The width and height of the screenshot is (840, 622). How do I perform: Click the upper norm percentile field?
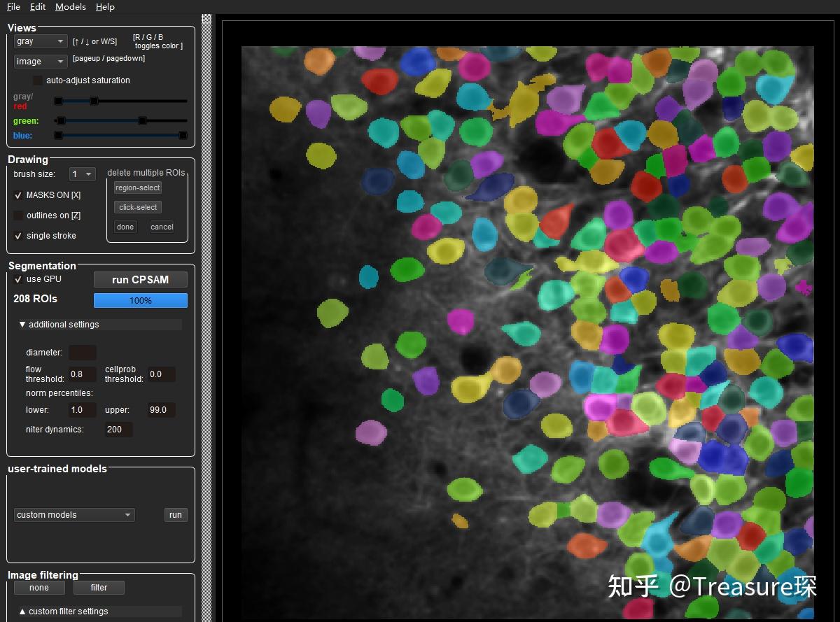point(162,410)
